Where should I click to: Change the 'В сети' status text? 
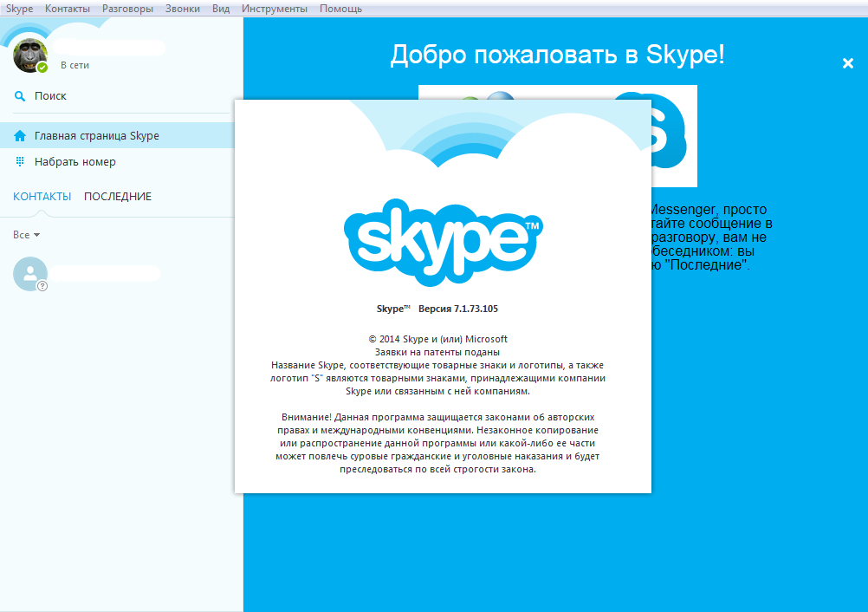tap(74, 65)
